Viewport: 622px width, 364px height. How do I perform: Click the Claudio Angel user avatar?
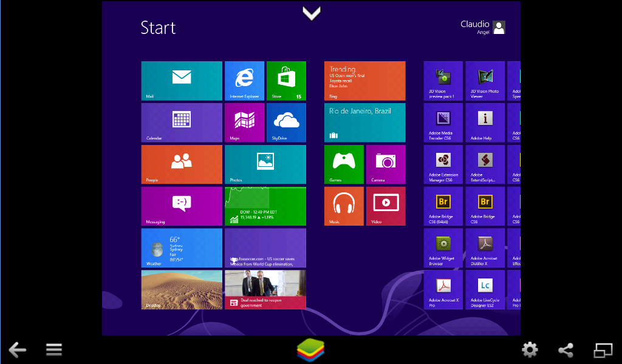click(499, 28)
